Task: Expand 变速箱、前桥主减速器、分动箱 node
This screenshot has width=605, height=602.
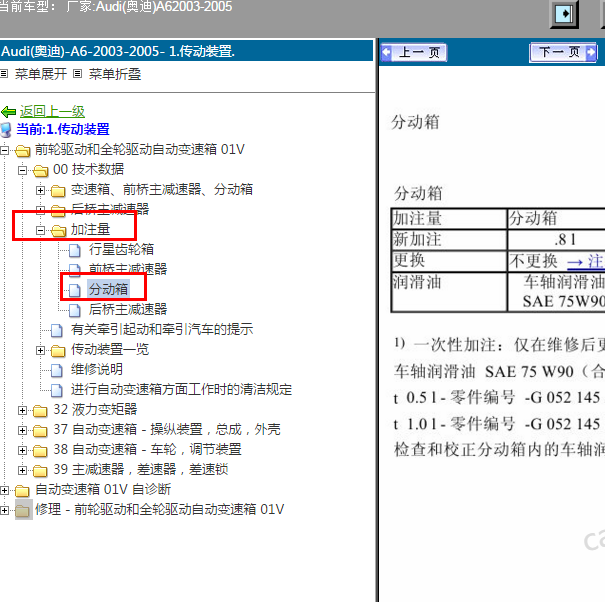Action: click(x=40, y=190)
